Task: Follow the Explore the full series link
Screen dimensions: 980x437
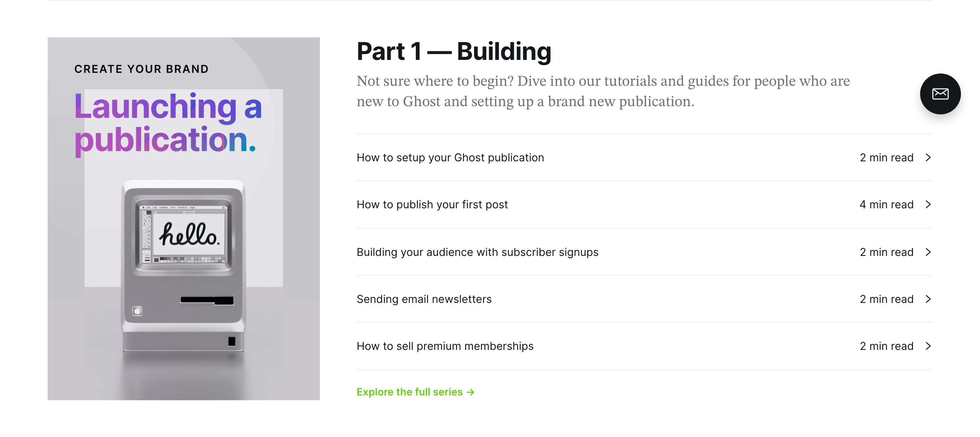Action: point(415,392)
